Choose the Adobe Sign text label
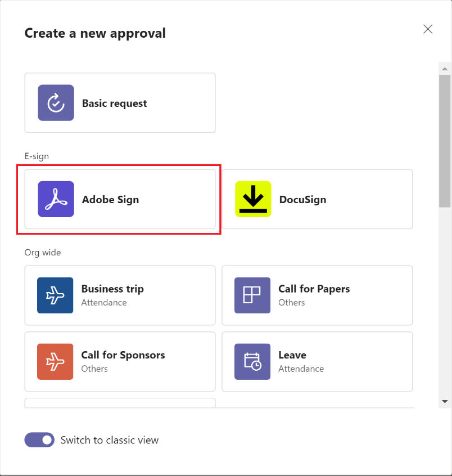This screenshot has width=452, height=476. (110, 199)
